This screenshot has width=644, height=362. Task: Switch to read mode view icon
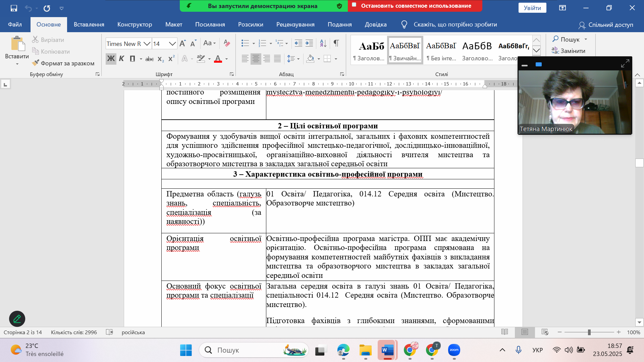pos(504,332)
